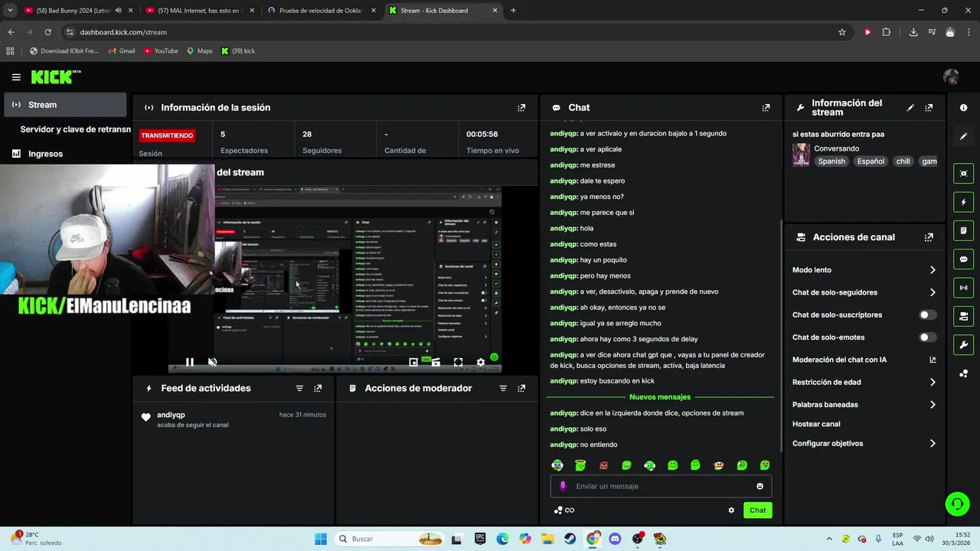Select Stream in left sidebar
Image resolution: width=980 pixels, height=551 pixels.
tap(66, 105)
